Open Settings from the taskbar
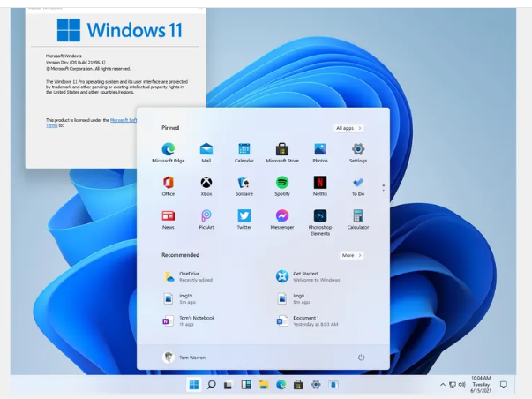532x399 pixels. pyautogui.click(x=316, y=385)
